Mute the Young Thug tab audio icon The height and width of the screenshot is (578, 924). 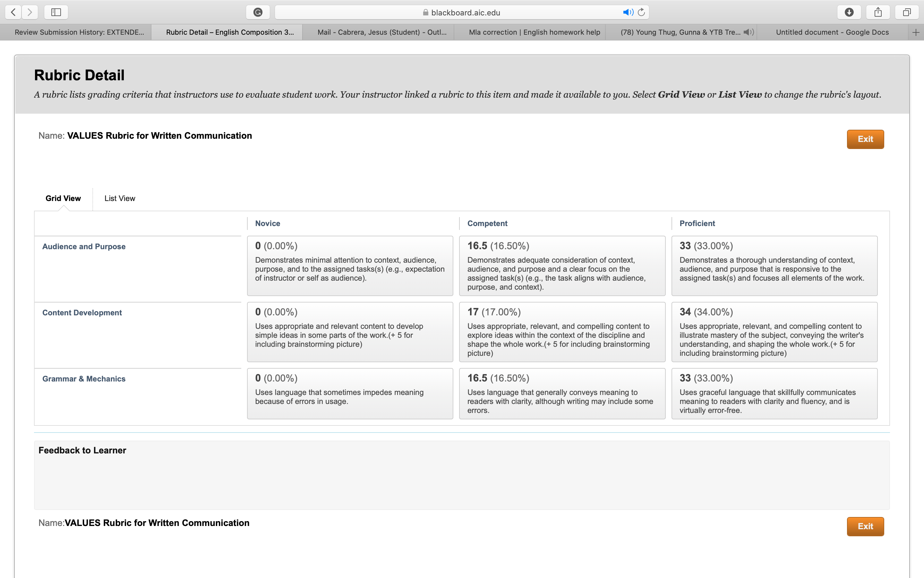(749, 32)
